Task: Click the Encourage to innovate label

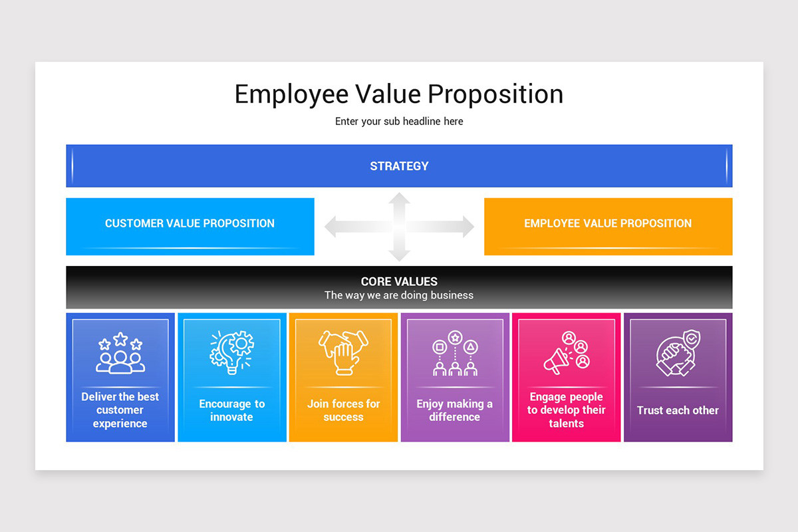Action: [x=232, y=410]
